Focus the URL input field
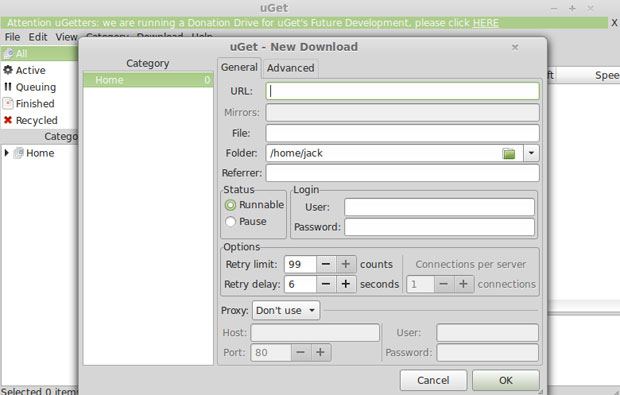Screen dimensions: 620x395 [402, 91]
